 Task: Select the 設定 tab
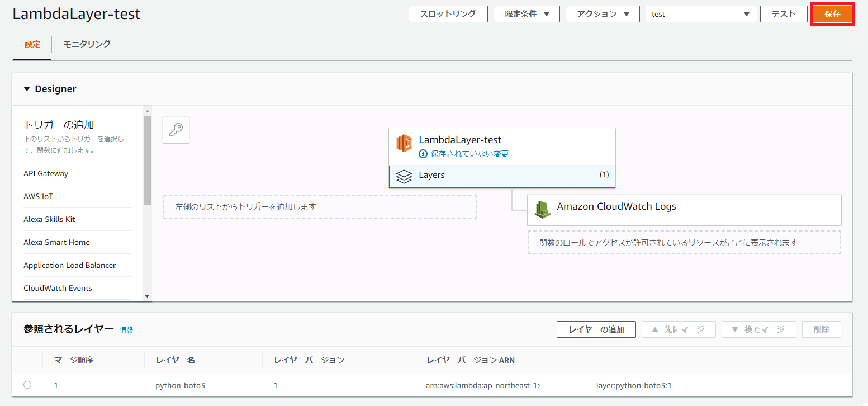point(32,43)
